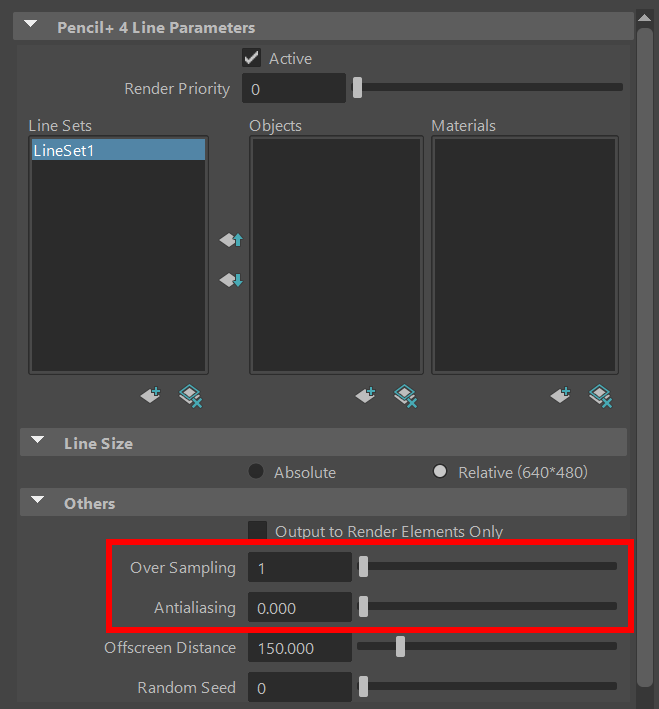Screen dimensions: 659x709
Task: Uncheck the Active checkbox
Action: click(x=252, y=58)
